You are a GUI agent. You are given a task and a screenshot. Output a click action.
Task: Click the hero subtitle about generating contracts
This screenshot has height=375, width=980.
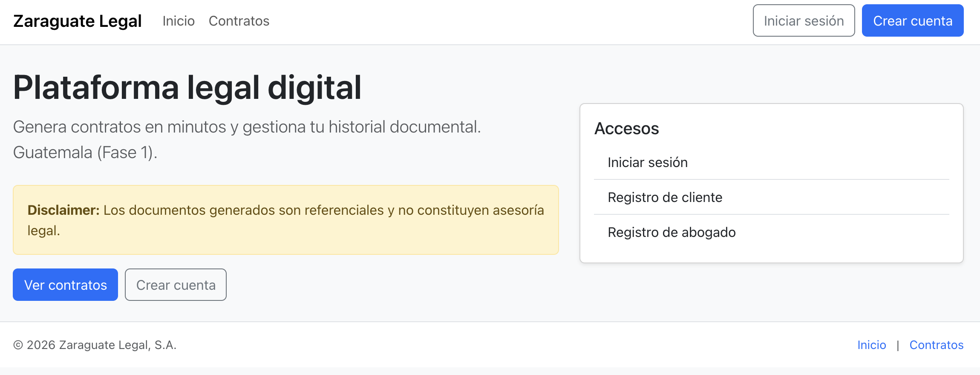[247, 125]
